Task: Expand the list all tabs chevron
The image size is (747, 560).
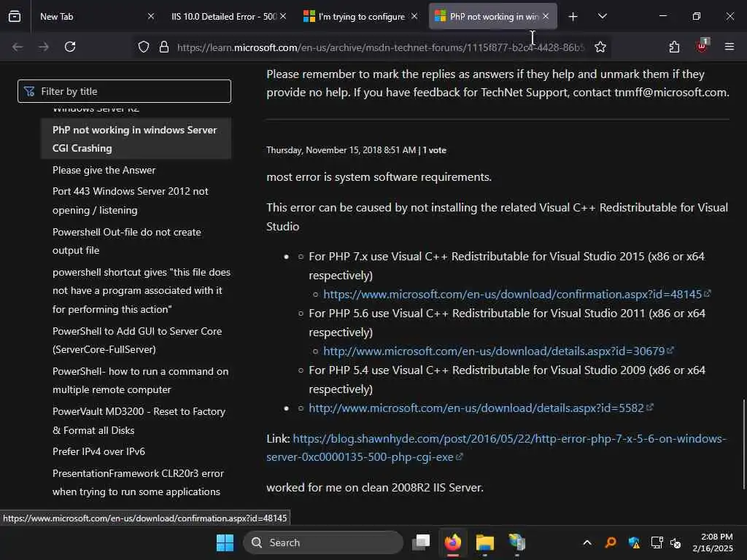Action: pos(602,17)
